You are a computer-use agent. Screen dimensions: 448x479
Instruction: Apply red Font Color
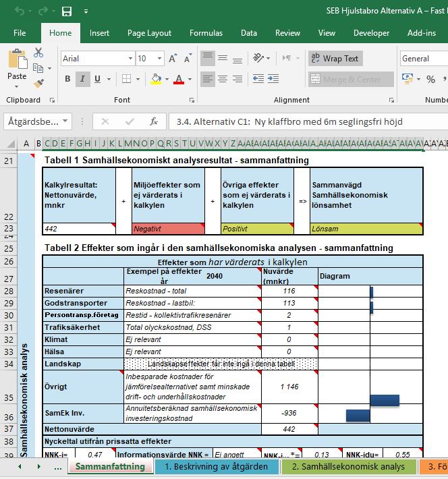179,79
